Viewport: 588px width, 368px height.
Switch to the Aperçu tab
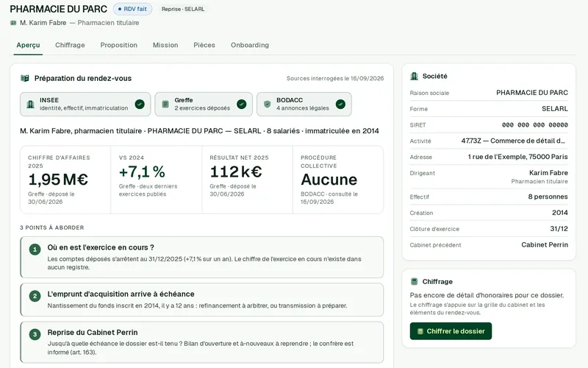28,45
